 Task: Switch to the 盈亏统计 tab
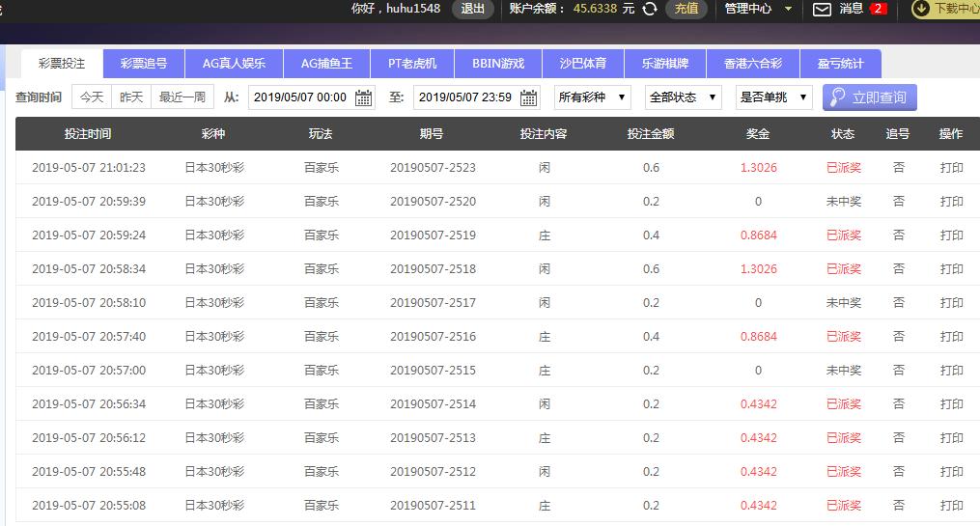click(x=840, y=64)
